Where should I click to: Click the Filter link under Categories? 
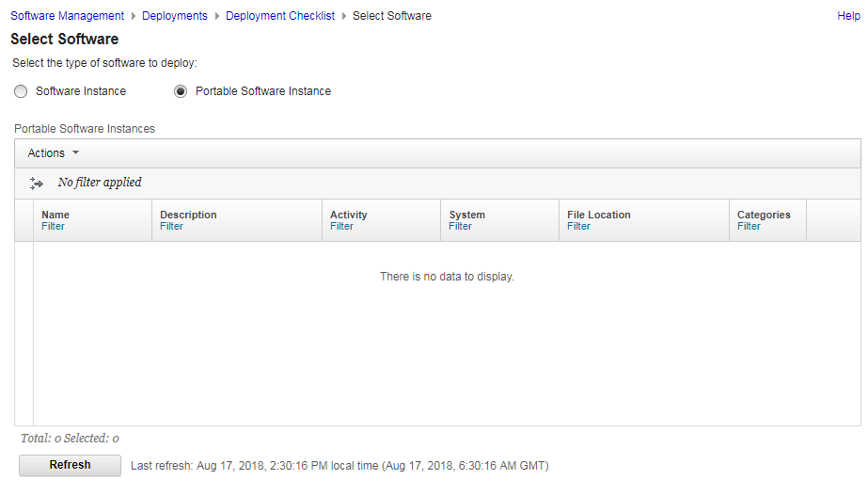click(x=750, y=227)
